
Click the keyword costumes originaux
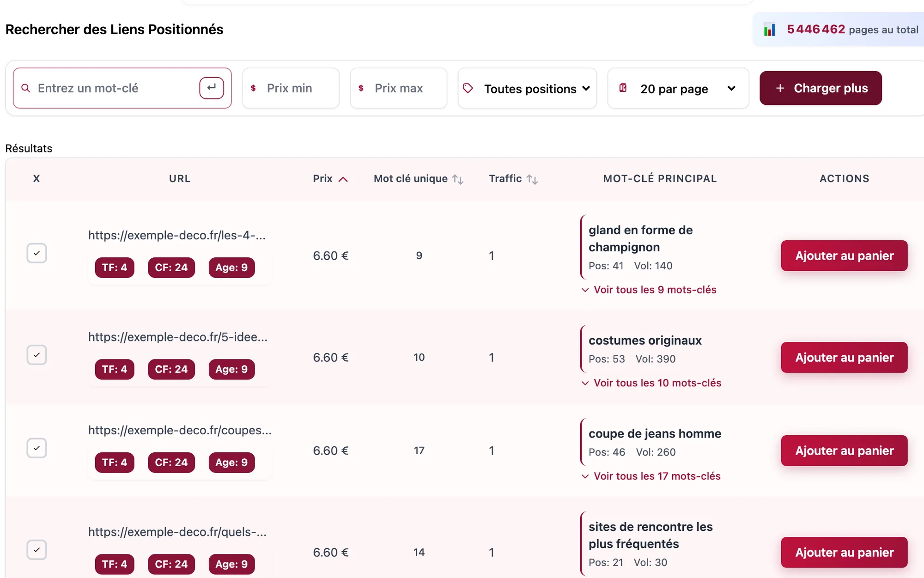click(645, 341)
